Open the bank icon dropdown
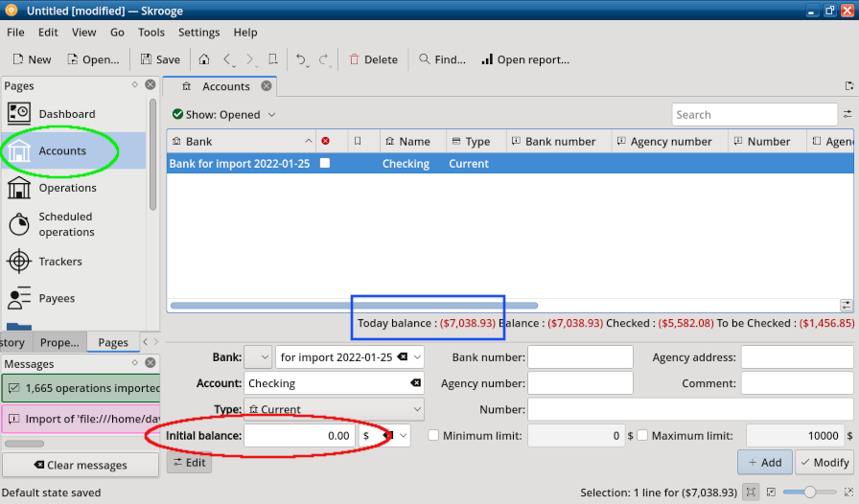Viewport: 859px width, 504px height. [258, 357]
